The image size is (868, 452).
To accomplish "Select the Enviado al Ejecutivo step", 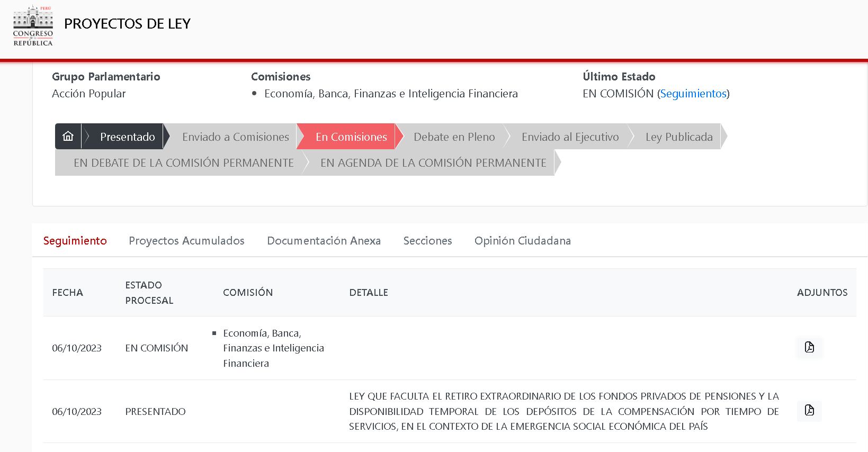I will (x=570, y=137).
